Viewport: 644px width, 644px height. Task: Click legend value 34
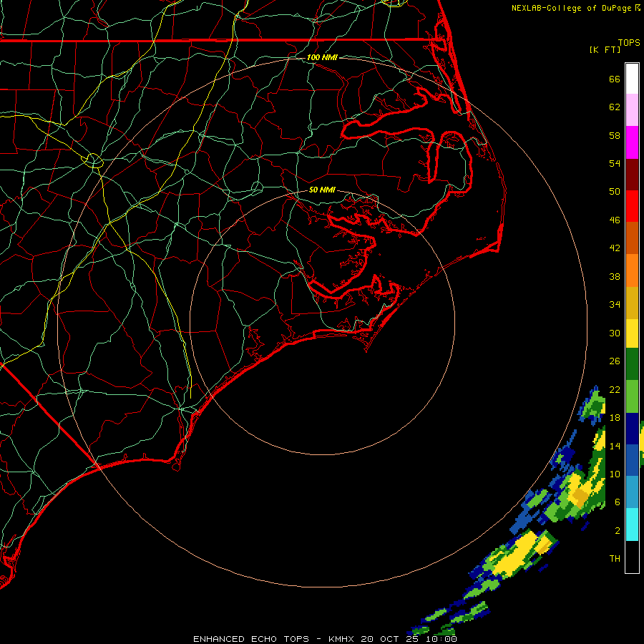click(x=615, y=305)
